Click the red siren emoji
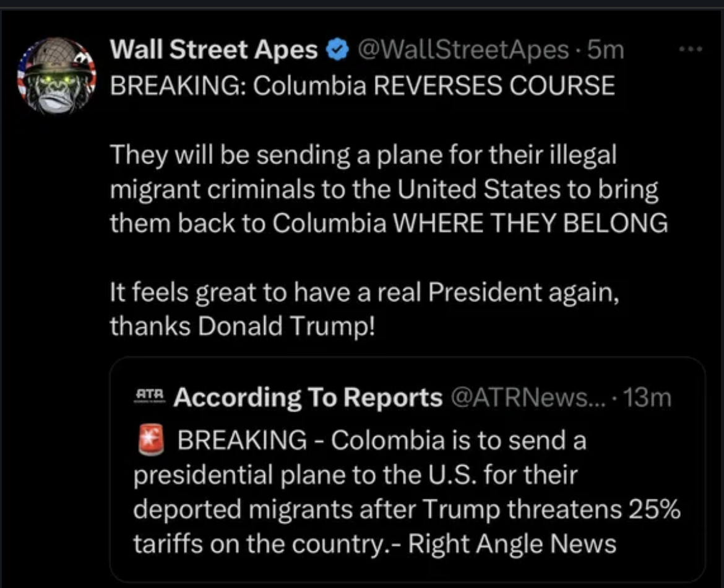Viewport: 724px width, 588px height. [149, 441]
